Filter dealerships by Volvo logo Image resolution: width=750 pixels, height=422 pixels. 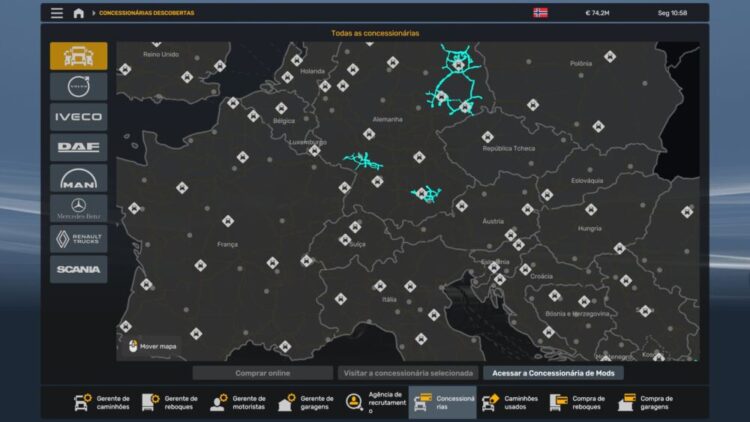78,87
